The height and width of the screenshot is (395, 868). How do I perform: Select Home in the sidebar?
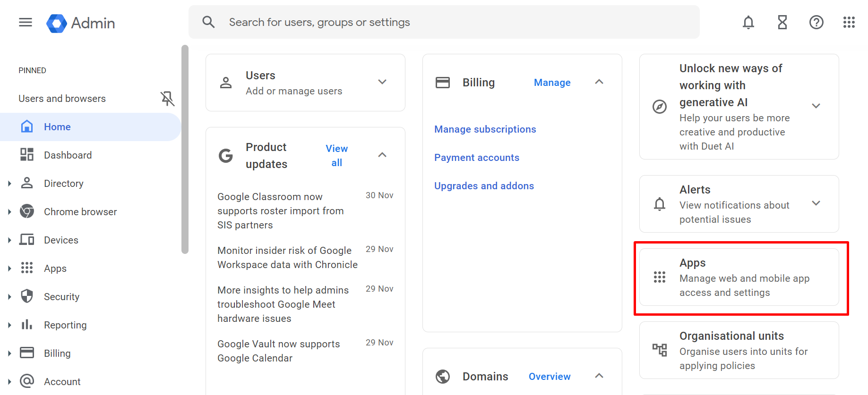pos(90,126)
